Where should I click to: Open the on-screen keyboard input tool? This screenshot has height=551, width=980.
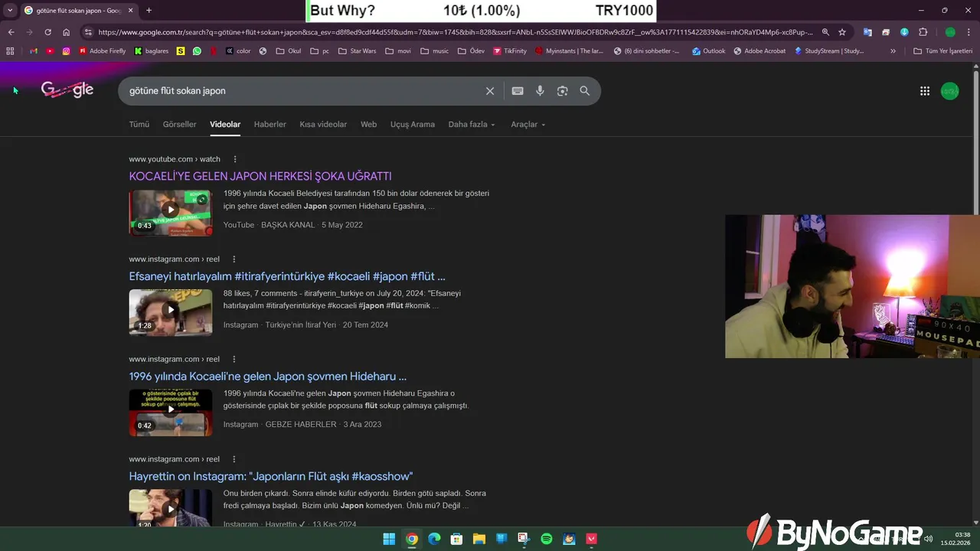[518, 91]
